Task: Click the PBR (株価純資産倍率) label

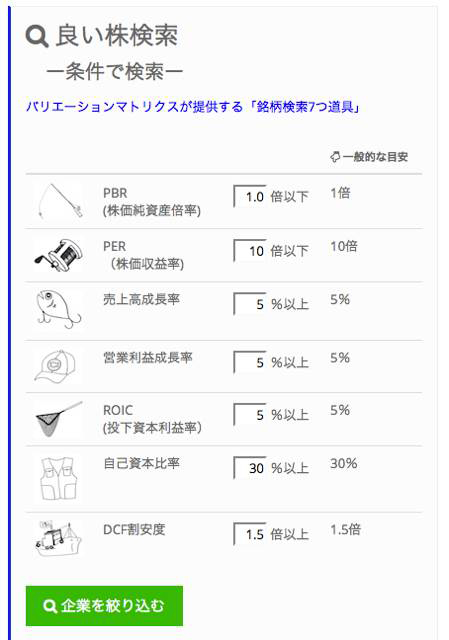Action: click(x=152, y=202)
